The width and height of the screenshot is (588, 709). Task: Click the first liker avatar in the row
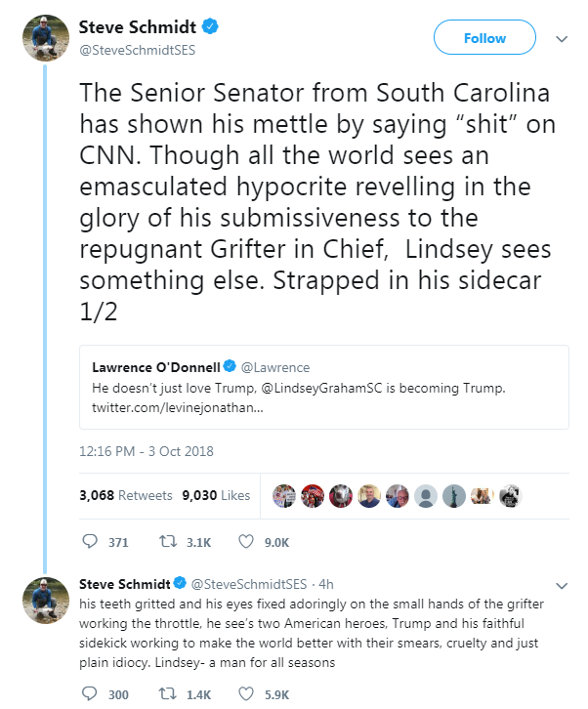[284, 495]
